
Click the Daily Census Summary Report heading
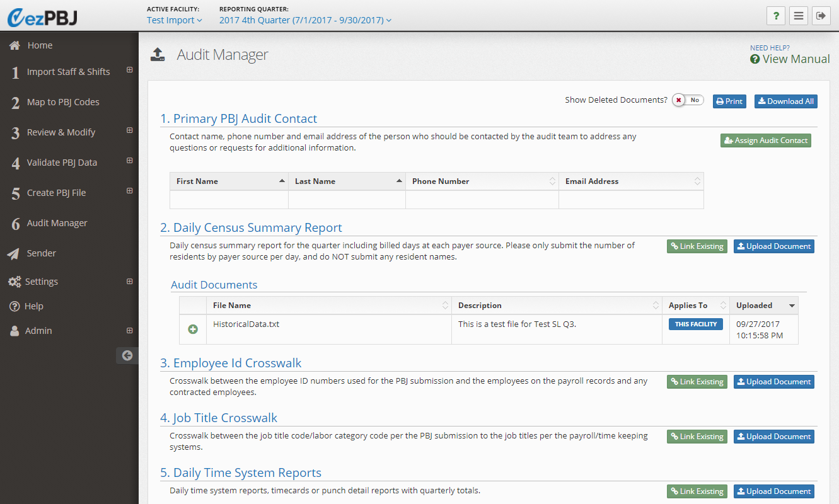pyautogui.click(x=251, y=228)
